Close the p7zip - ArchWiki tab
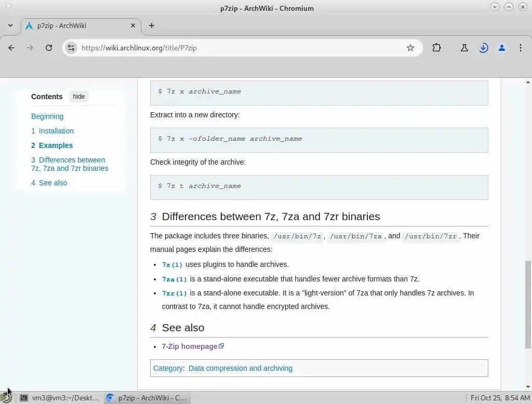This screenshot has height=404, width=532. point(133,25)
